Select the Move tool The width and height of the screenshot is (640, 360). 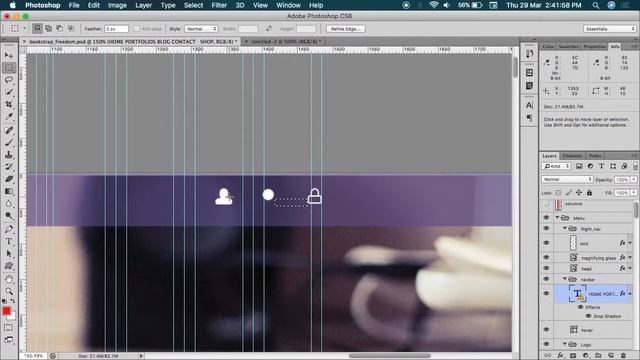9,56
